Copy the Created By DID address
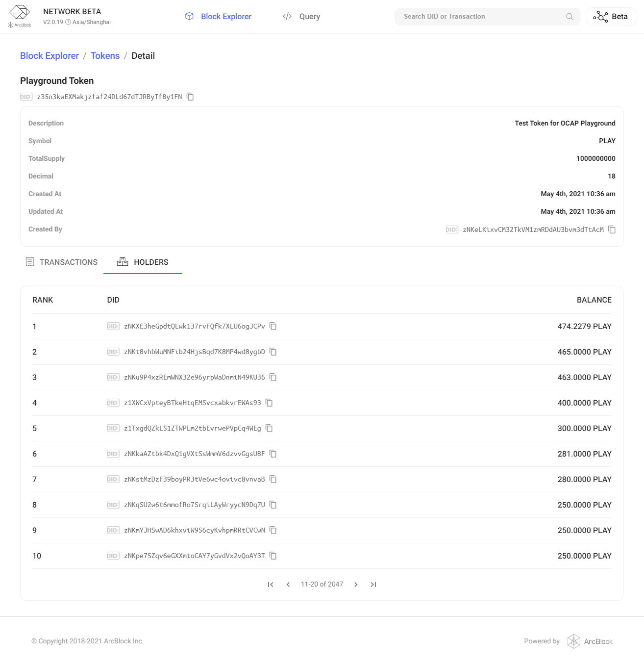Image resolution: width=644 pixels, height=663 pixels. pyautogui.click(x=612, y=229)
